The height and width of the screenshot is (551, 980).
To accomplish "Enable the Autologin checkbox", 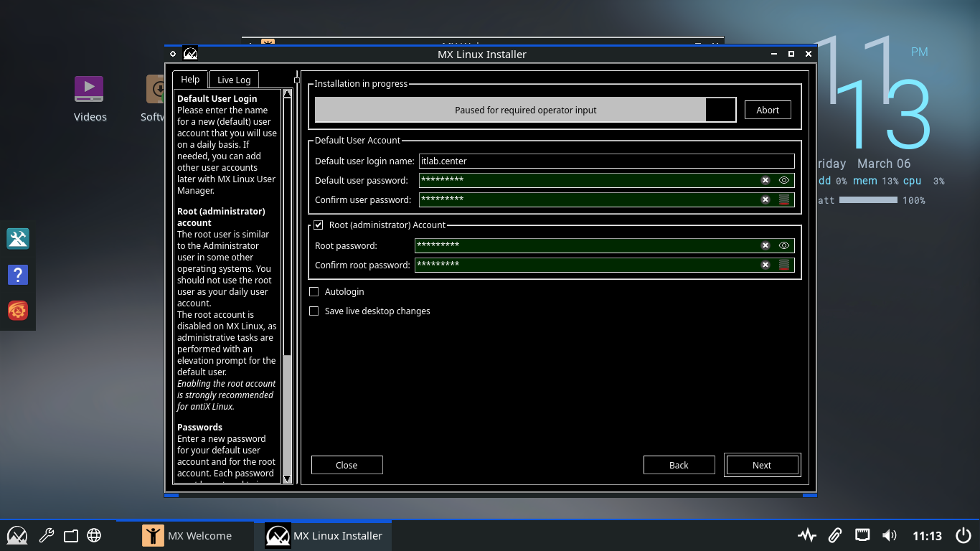I will [x=314, y=292].
